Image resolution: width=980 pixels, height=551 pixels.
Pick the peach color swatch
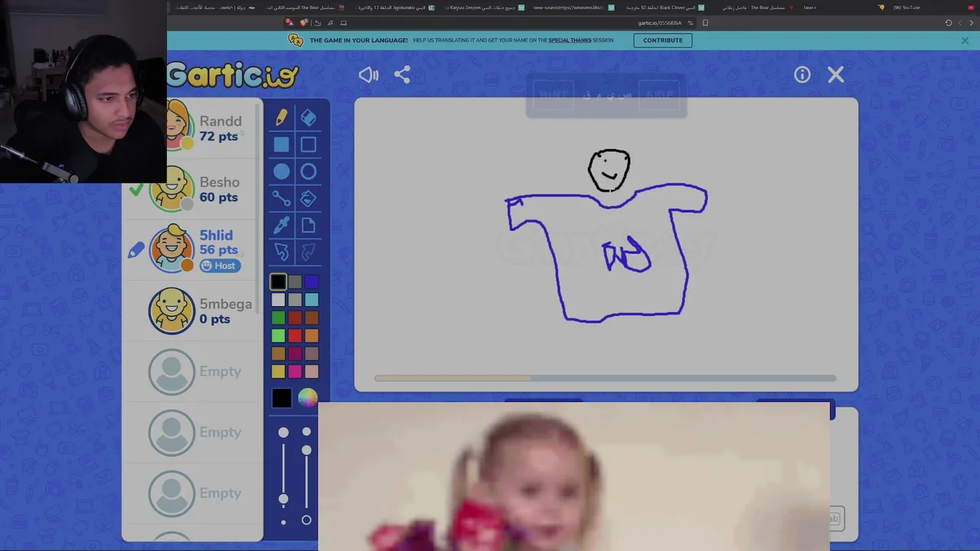tap(312, 371)
